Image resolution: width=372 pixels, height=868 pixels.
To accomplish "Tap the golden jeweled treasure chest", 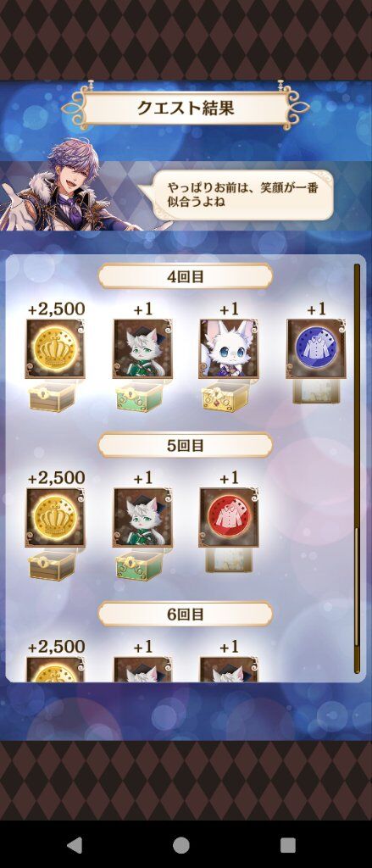I will [225, 397].
